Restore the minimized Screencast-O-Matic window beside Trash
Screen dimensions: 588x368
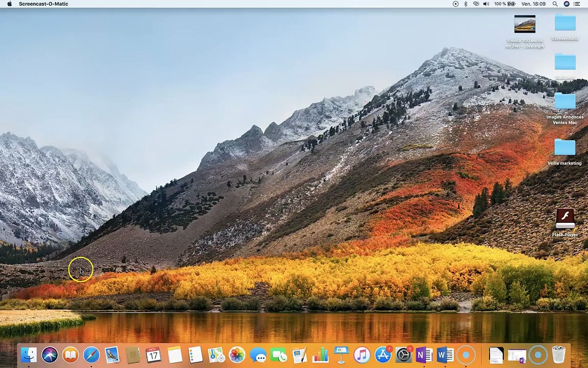(538, 355)
